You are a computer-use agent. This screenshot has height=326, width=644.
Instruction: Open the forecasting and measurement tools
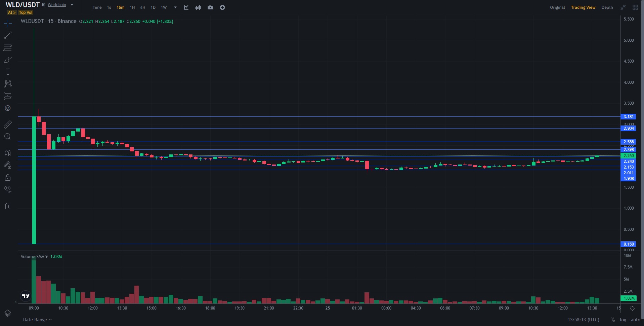tap(8, 96)
